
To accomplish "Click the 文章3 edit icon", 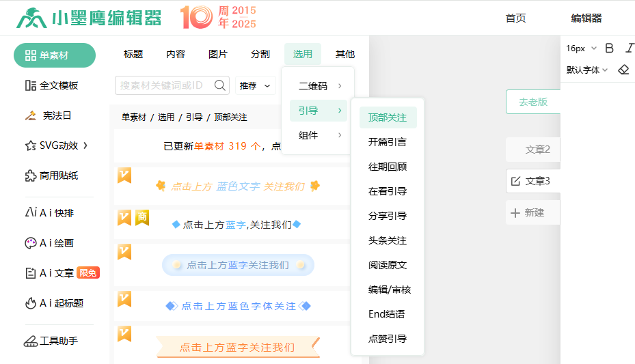I will [515, 181].
